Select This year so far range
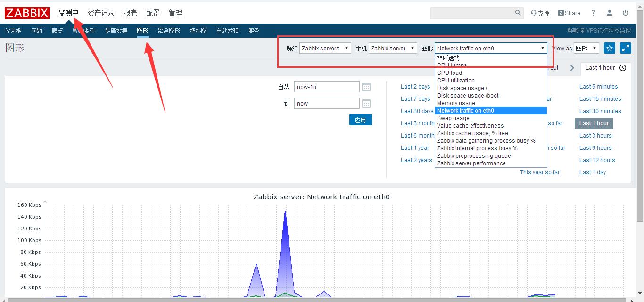Viewport: 644px width, 302px height. (540, 172)
